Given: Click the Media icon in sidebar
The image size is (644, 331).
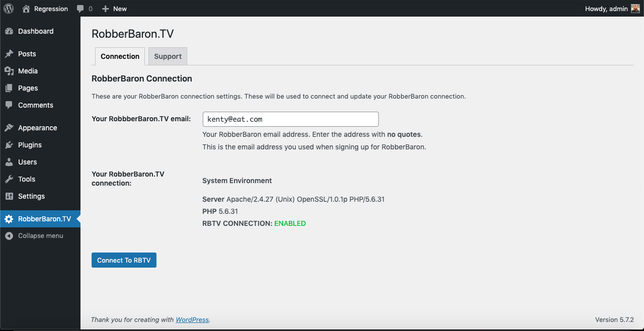Looking at the screenshot, I should (9, 71).
